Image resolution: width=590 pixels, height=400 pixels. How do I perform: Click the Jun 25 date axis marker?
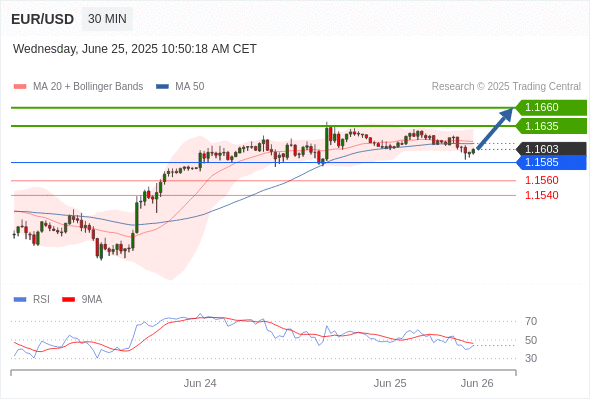point(390,383)
